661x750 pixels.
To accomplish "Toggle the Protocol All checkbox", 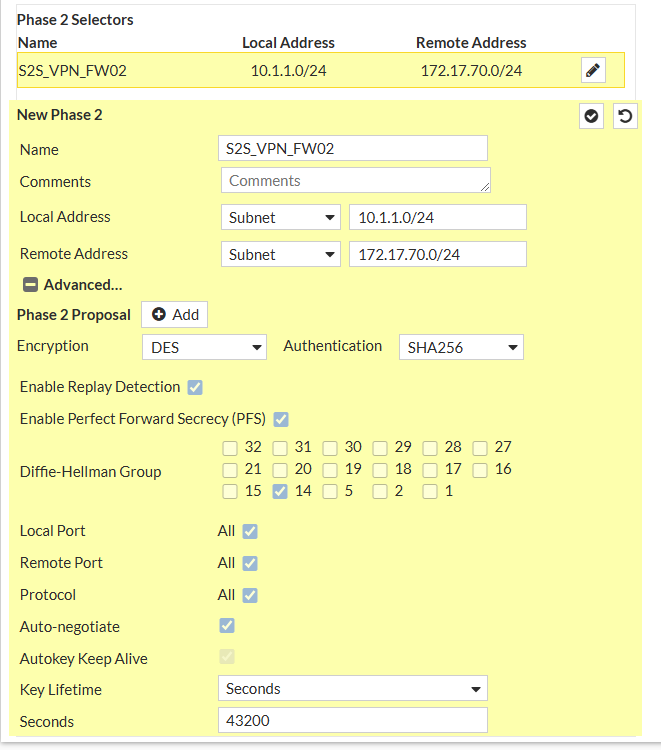I will coord(250,596).
